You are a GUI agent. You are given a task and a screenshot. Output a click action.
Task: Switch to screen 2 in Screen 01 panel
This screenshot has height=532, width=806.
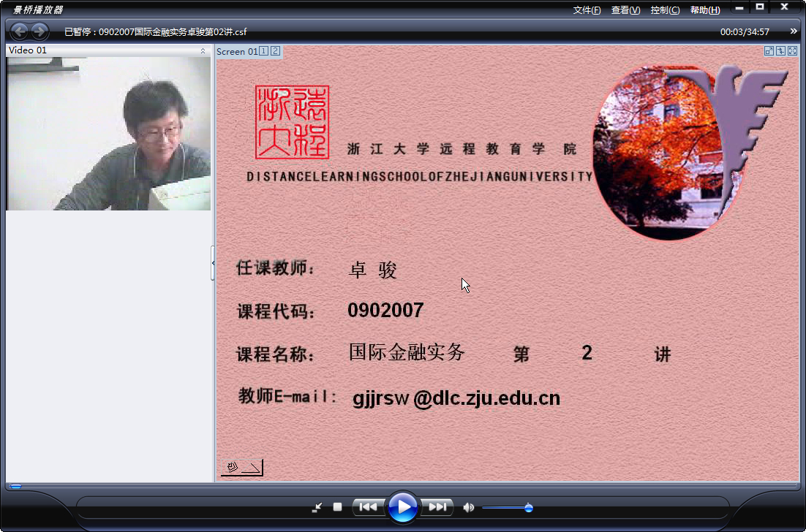276,51
